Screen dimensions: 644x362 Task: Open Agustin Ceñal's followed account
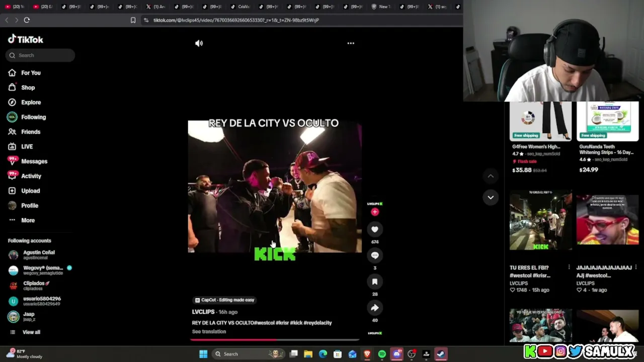tap(32, 255)
